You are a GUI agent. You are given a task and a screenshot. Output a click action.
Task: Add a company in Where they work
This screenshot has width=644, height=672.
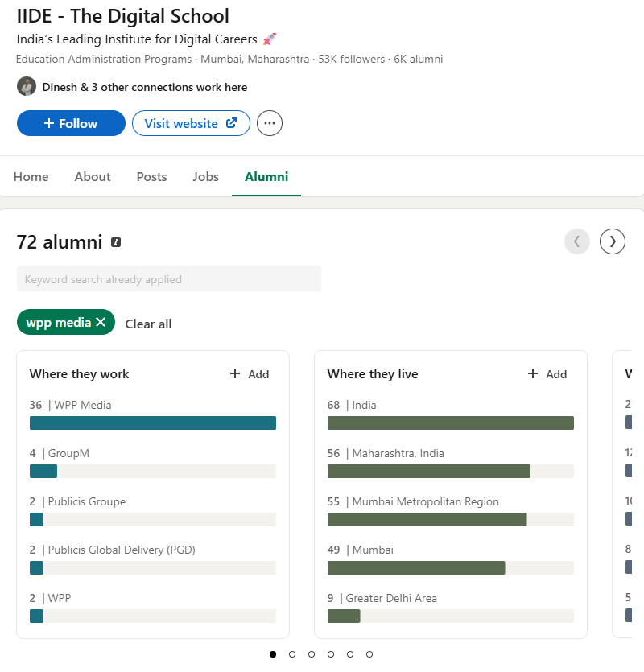[x=250, y=374]
